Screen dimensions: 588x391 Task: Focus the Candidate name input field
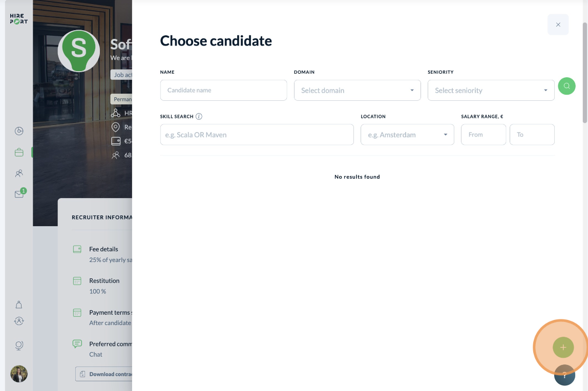223,90
